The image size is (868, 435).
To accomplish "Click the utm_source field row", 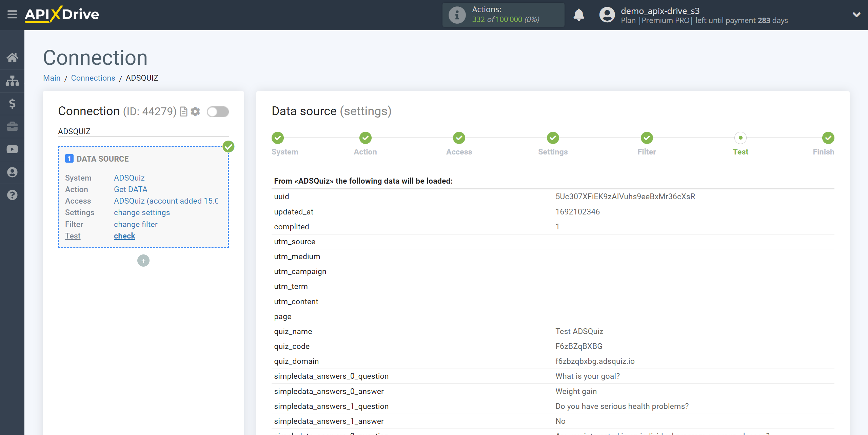I will tap(553, 242).
